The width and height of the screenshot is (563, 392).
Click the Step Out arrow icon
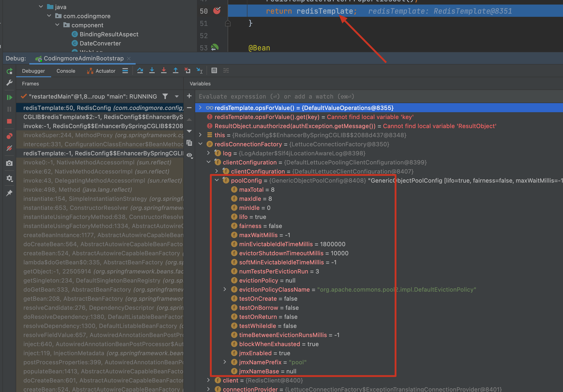click(x=175, y=71)
